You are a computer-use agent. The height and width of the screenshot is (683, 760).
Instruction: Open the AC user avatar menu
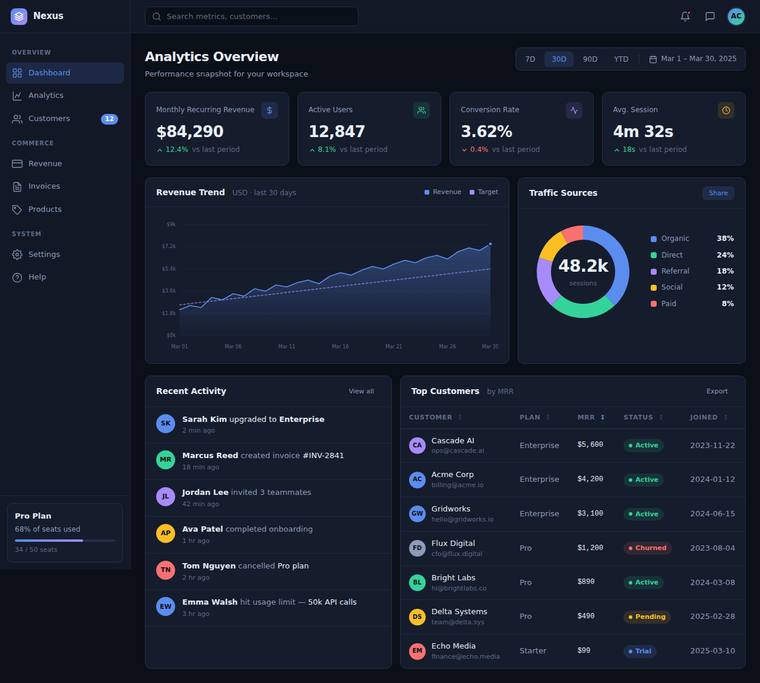click(x=736, y=16)
